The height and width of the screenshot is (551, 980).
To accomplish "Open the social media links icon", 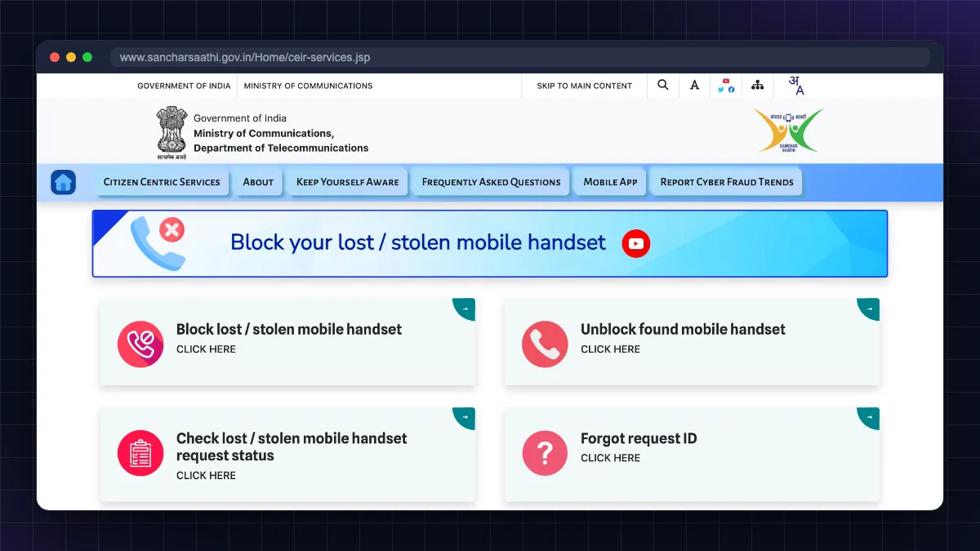I will tap(726, 85).
